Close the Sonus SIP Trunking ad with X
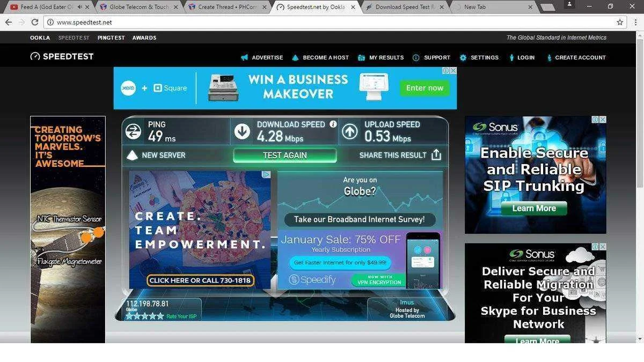Screen dimensions: 644x362 click(x=603, y=120)
